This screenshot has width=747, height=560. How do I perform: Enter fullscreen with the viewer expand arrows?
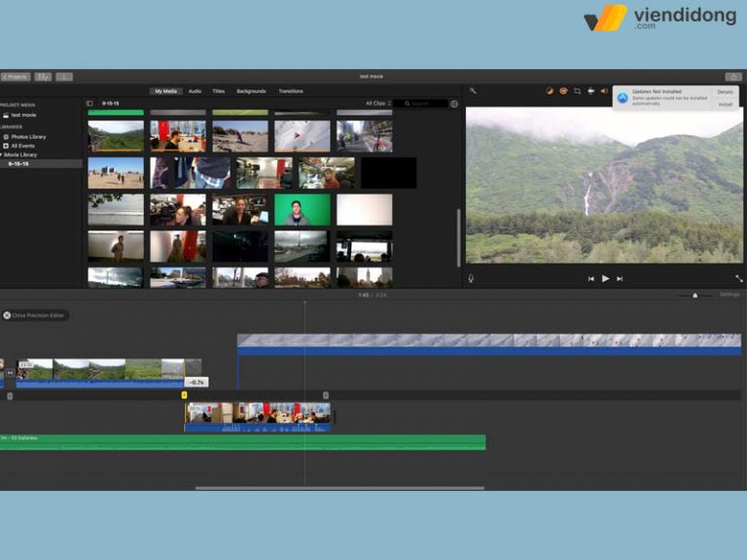coord(738,279)
